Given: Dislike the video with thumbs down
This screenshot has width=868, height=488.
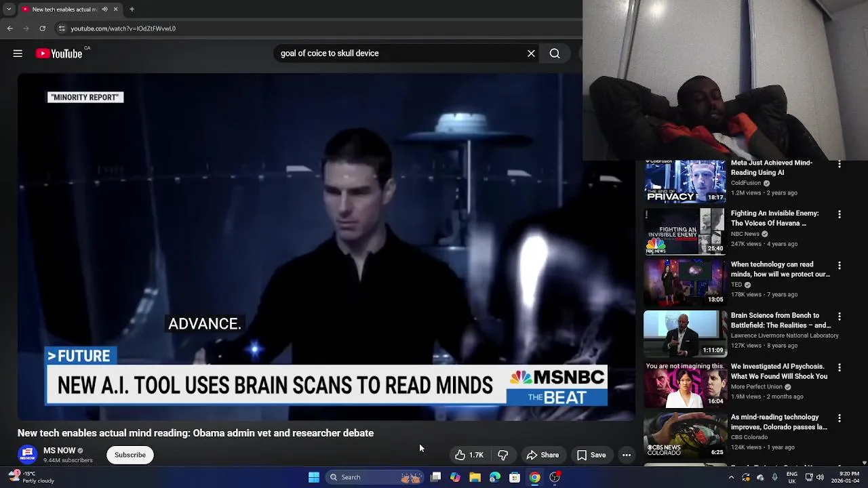Looking at the screenshot, I should point(502,455).
